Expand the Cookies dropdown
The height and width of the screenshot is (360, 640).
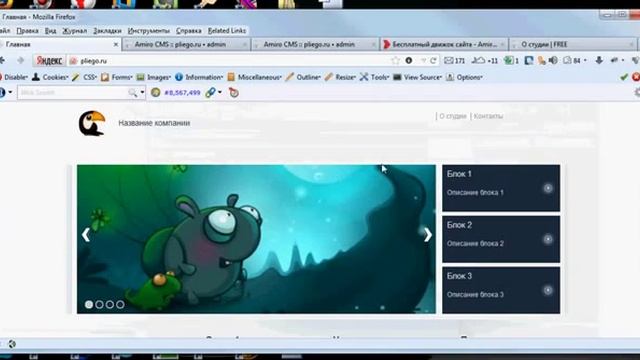coord(51,77)
